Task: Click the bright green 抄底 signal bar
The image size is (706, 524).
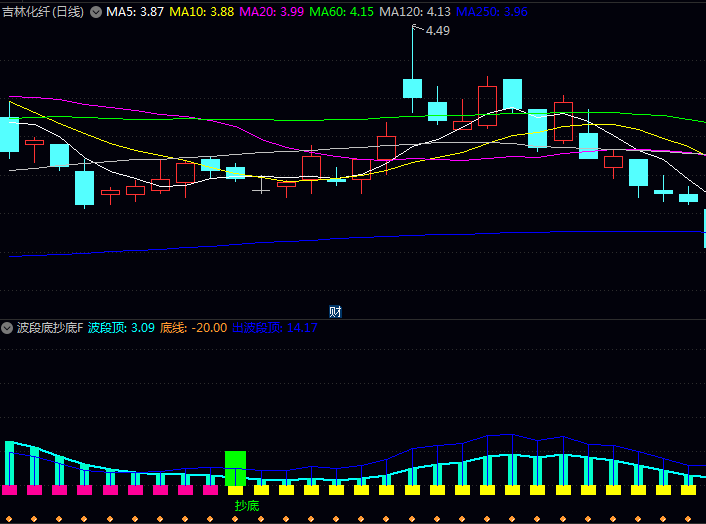Action: 235,469
